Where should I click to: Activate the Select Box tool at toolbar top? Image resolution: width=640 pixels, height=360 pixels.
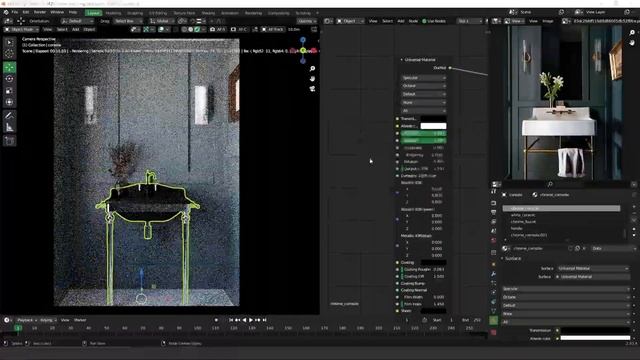[9, 42]
